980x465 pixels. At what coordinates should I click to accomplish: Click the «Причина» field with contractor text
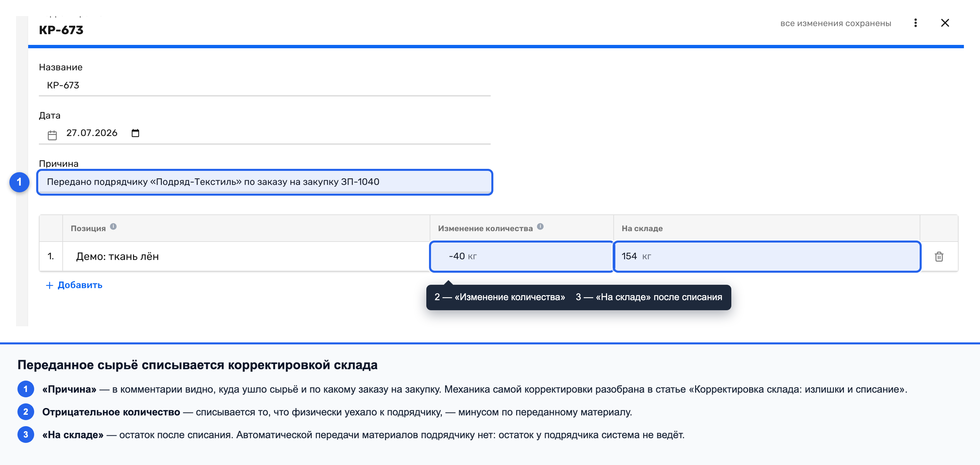coord(265,182)
